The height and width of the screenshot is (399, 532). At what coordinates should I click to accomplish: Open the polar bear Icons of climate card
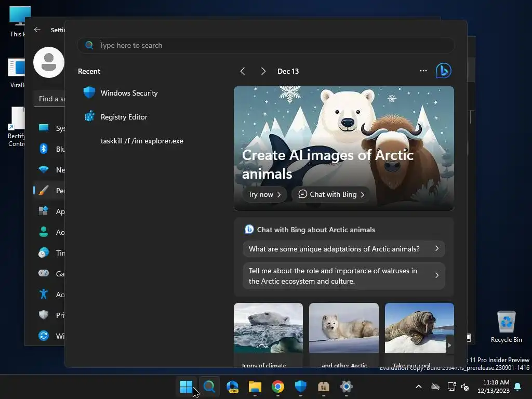(268, 335)
